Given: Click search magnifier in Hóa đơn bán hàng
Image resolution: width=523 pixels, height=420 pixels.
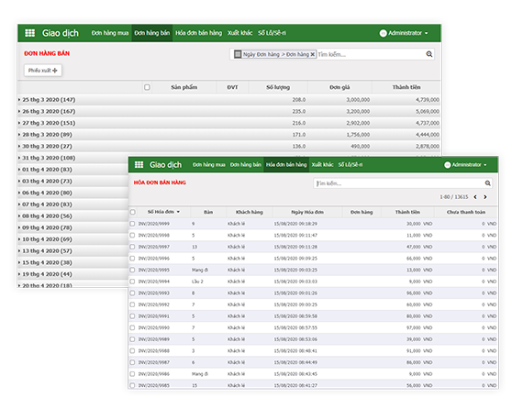Looking at the screenshot, I should [487, 183].
